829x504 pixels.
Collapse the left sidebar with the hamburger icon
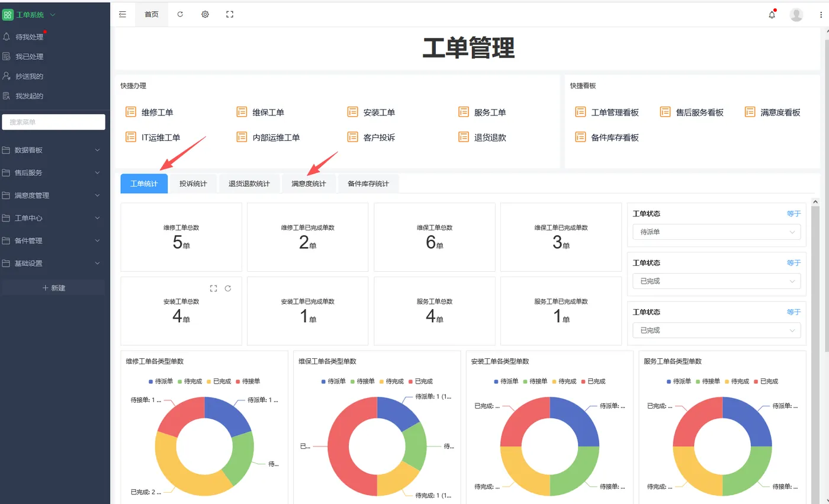pyautogui.click(x=123, y=14)
